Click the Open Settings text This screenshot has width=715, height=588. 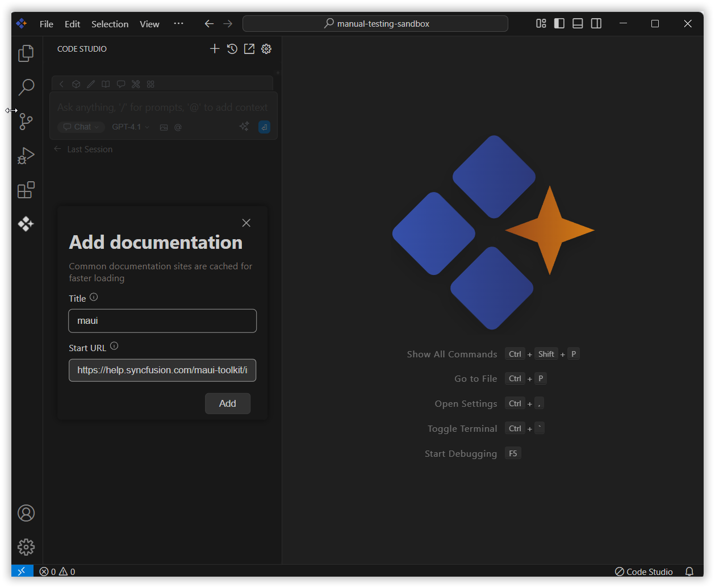(466, 403)
